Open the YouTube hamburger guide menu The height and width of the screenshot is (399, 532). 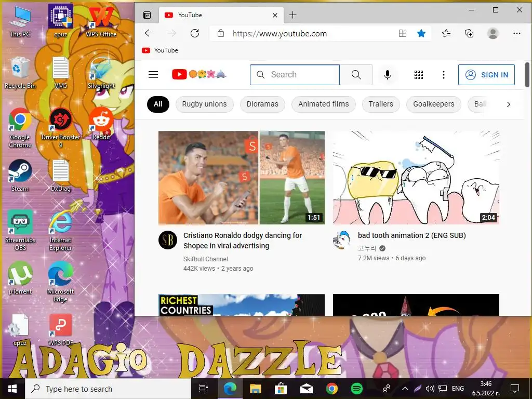153,75
